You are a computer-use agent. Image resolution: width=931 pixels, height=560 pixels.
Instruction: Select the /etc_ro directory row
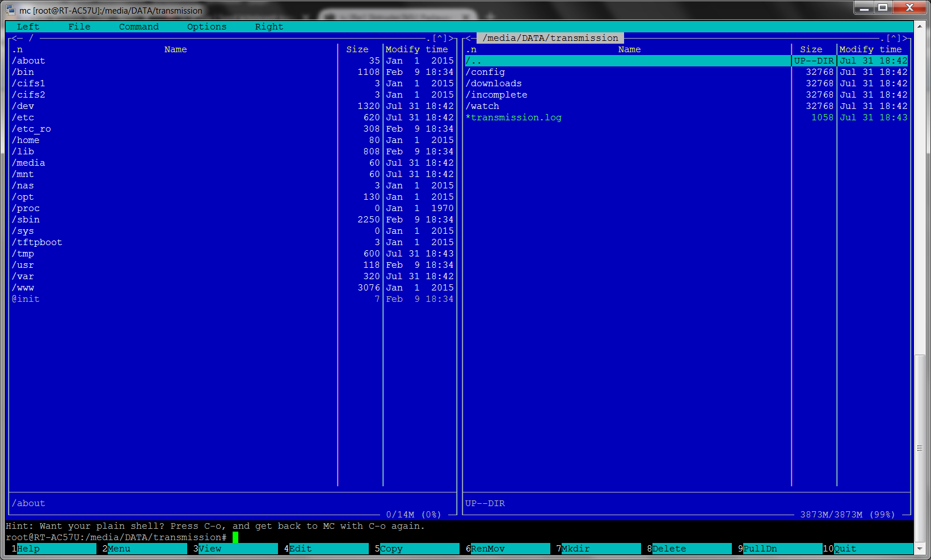click(x=233, y=129)
